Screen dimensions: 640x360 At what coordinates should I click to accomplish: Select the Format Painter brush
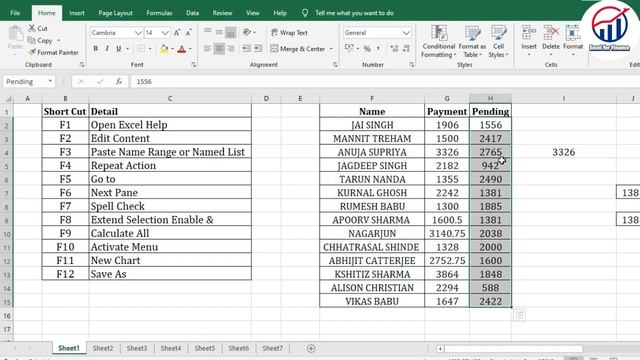(32, 52)
